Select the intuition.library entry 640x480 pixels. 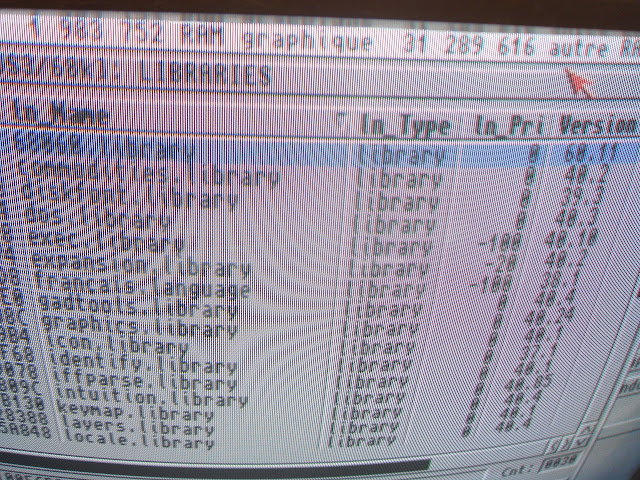151,396
